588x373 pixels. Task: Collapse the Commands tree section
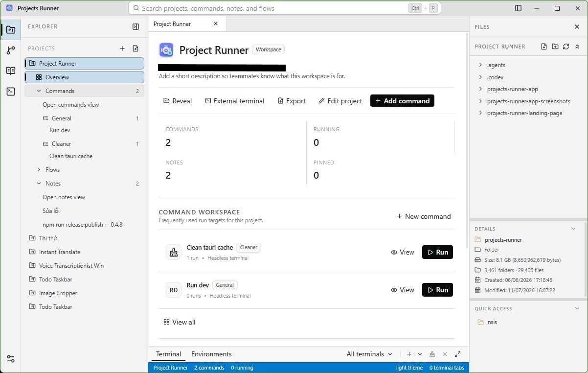tap(39, 91)
